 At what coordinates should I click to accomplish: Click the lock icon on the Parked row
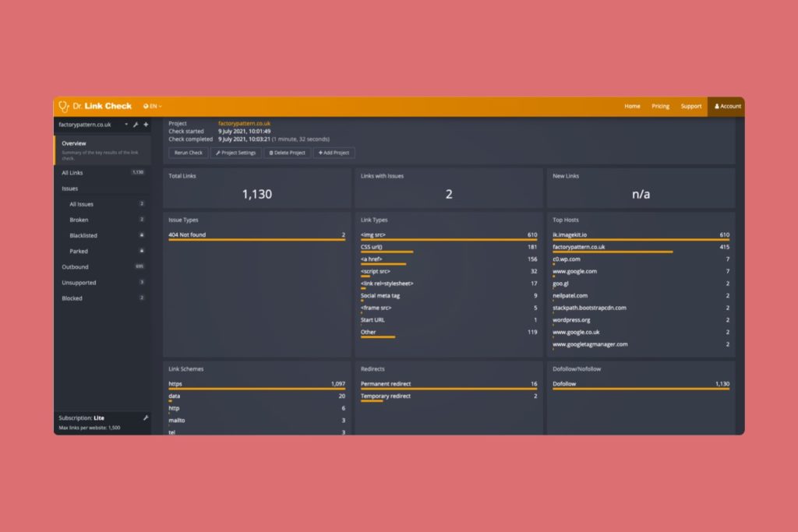(x=141, y=252)
